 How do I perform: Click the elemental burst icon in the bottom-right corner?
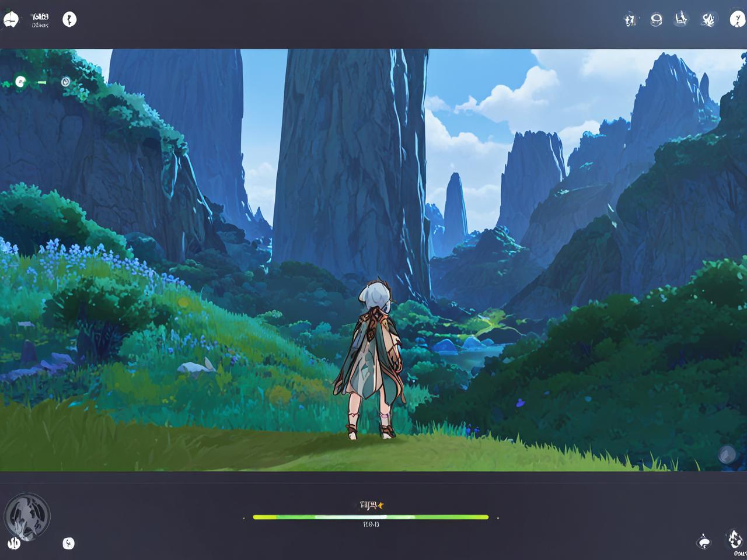coord(734,540)
